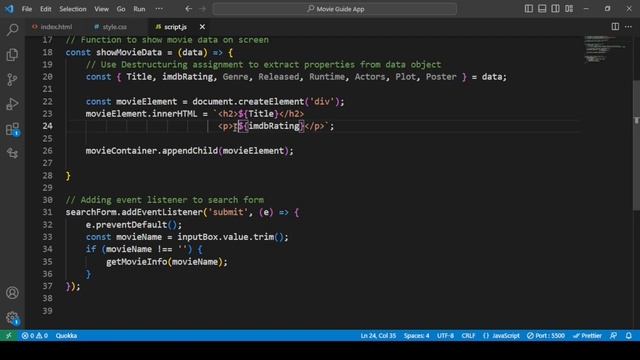Screen dimensions: 640x360
Task: Toggle the bottom panel layout icon
Action: pos(542,9)
